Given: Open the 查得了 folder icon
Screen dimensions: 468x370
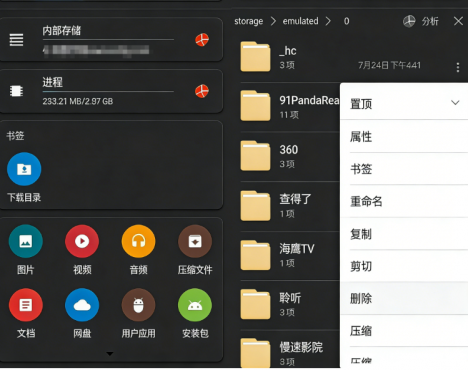Looking at the screenshot, I should click(255, 206).
